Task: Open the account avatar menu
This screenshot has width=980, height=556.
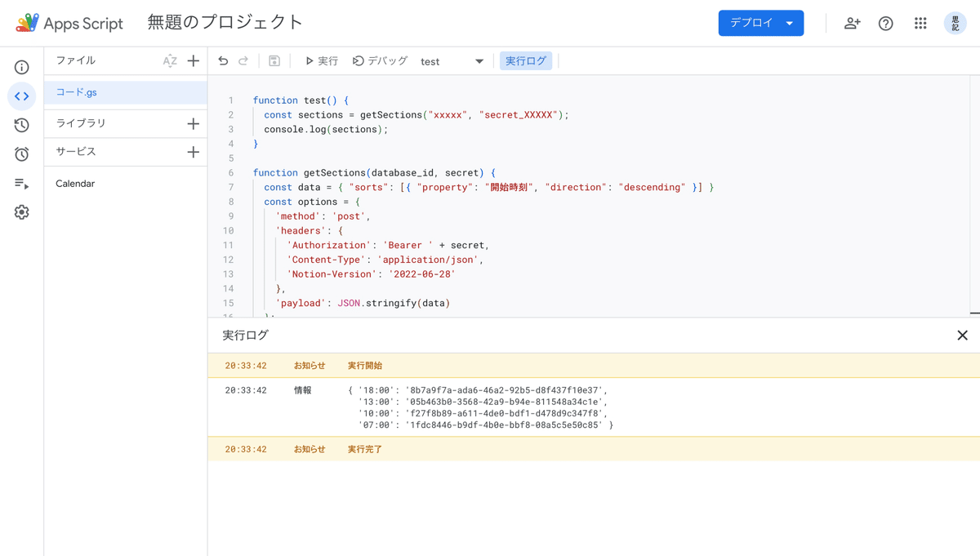Action: pos(955,23)
